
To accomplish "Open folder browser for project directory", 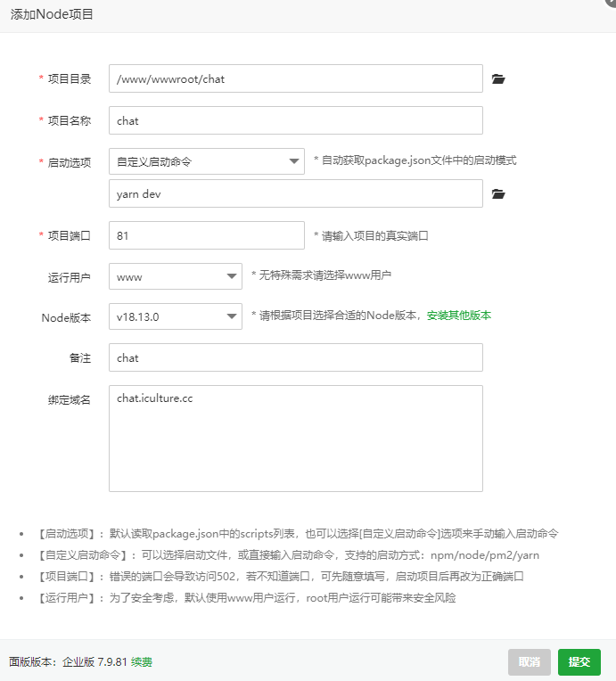I will coord(498,79).
